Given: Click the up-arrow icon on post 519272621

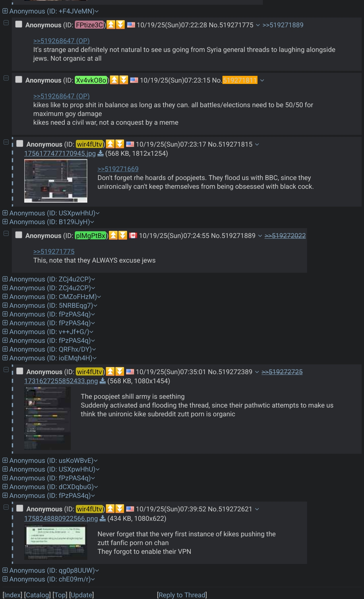Looking at the screenshot, I should pos(110,509).
